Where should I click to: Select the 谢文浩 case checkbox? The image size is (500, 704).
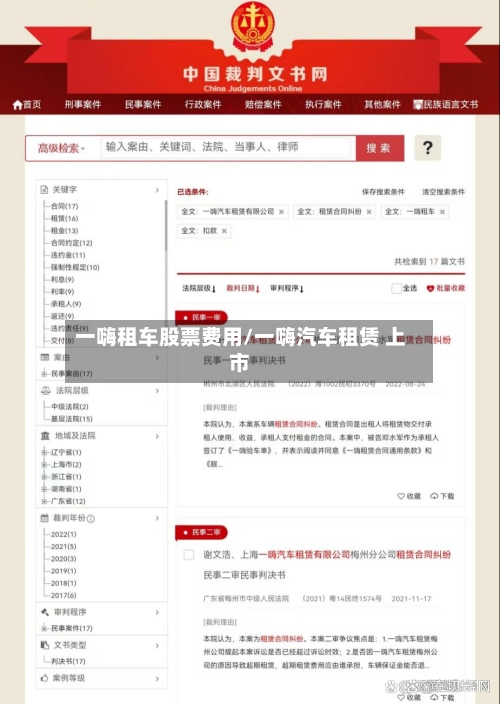(189, 555)
